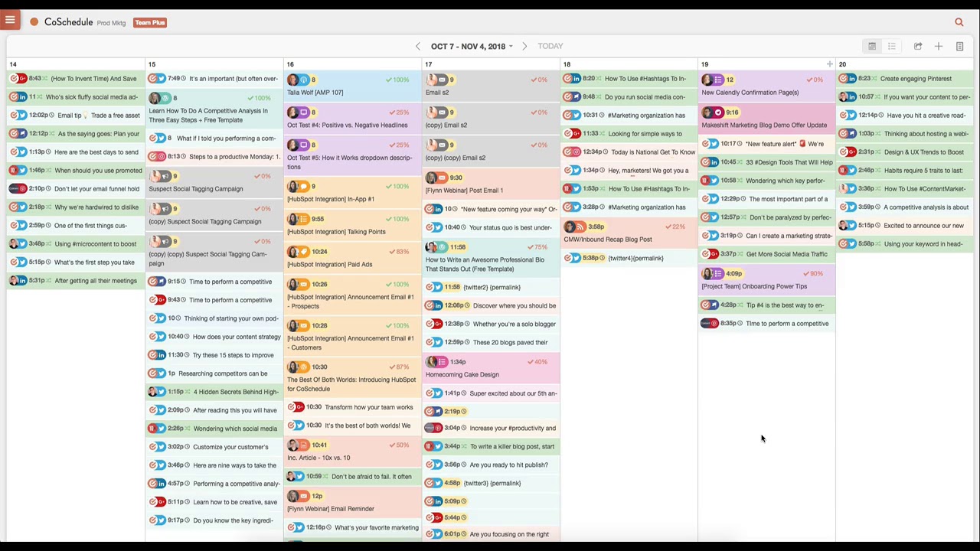980x551 pixels.
Task: Open 3:37p 'Get More Social Media Traffic'
Action: (766, 254)
